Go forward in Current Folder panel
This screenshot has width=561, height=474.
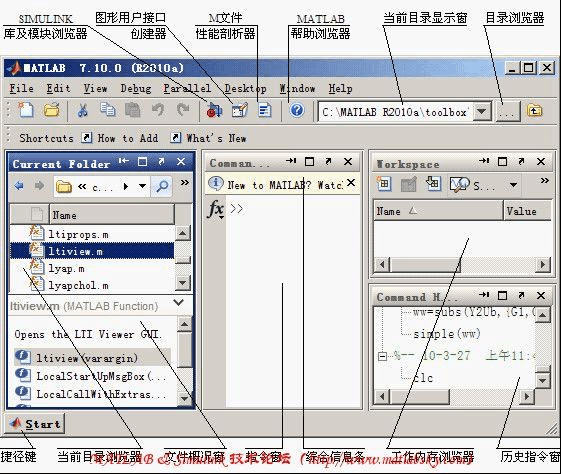tap(39, 186)
